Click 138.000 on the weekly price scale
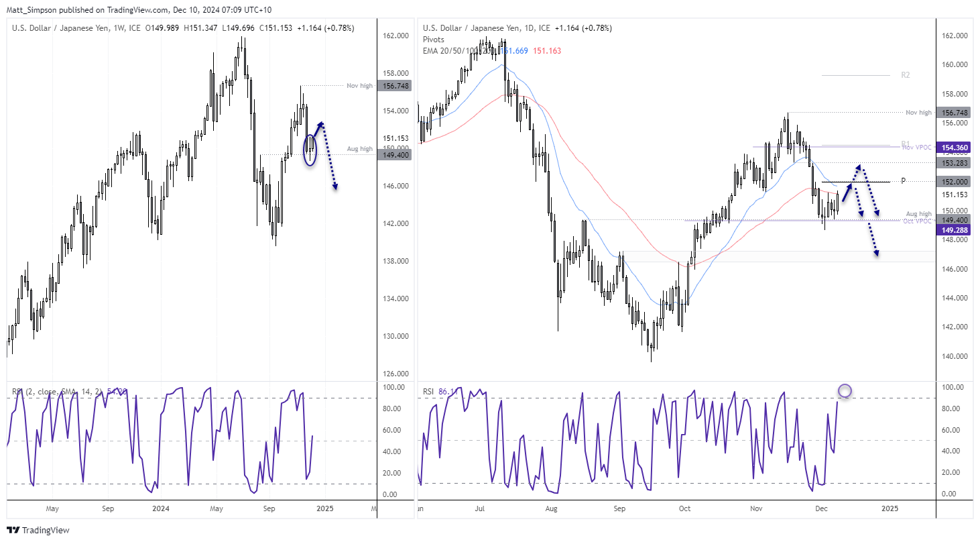This screenshot has width=980, height=542. point(395,261)
